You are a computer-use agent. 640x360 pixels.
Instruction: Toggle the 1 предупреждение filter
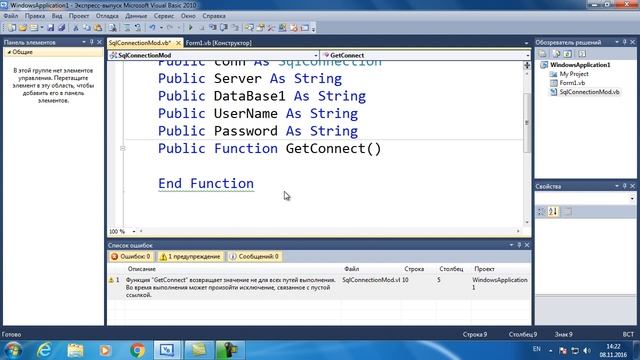191,256
